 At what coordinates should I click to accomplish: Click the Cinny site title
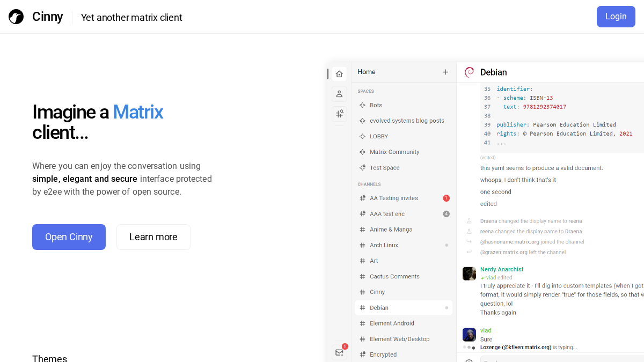coord(47,17)
